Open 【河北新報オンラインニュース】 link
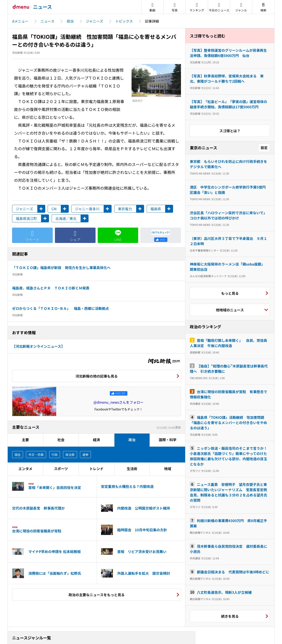The image size is (282, 644). [38, 346]
